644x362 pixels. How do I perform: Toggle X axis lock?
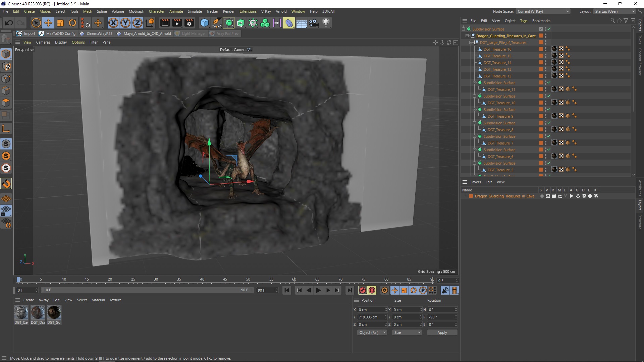tap(113, 23)
